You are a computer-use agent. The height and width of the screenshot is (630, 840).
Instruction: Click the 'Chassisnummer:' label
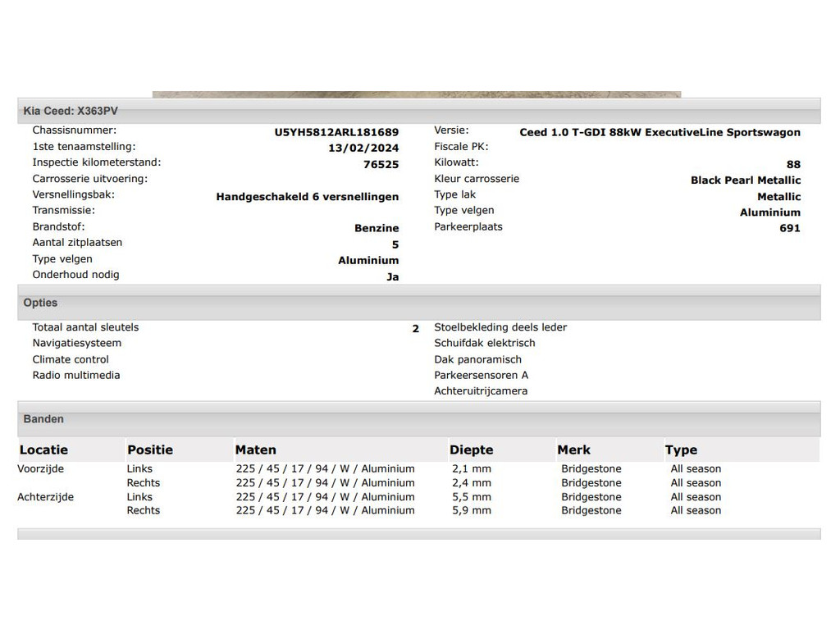(75, 130)
